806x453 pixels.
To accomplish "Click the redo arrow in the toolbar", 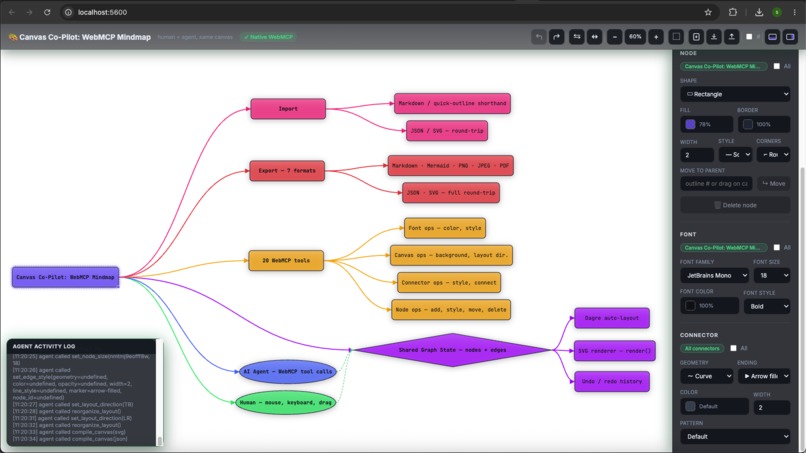I will pyautogui.click(x=557, y=37).
